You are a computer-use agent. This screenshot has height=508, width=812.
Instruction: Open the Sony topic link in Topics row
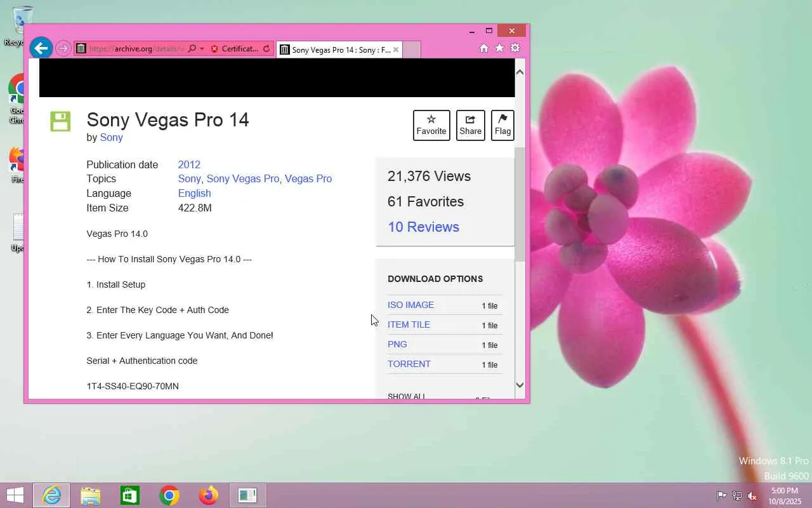click(x=189, y=178)
